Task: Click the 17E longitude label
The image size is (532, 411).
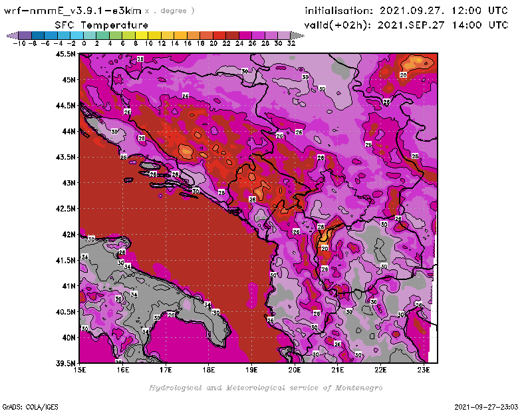Action: point(166,370)
